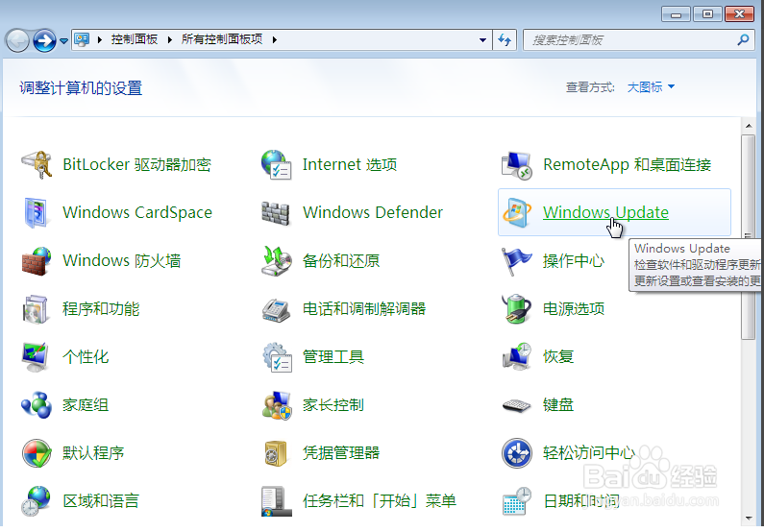Open the 任务栏和「开始」菜单 icon
Viewport: 764px width, 532px height.
click(x=276, y=501)
